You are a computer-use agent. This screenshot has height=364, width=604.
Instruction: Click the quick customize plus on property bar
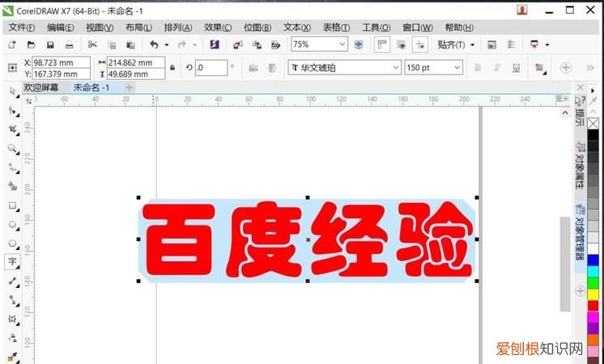pos(565,68)
